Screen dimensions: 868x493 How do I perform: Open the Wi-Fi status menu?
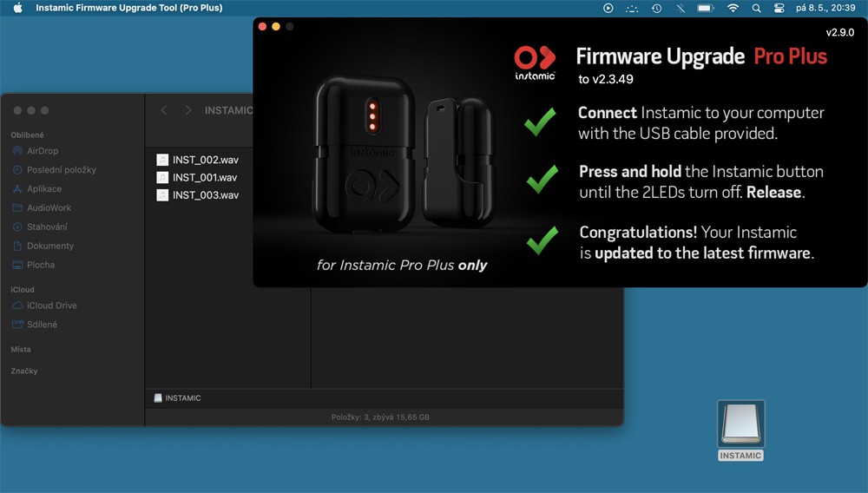click(733, 8)
